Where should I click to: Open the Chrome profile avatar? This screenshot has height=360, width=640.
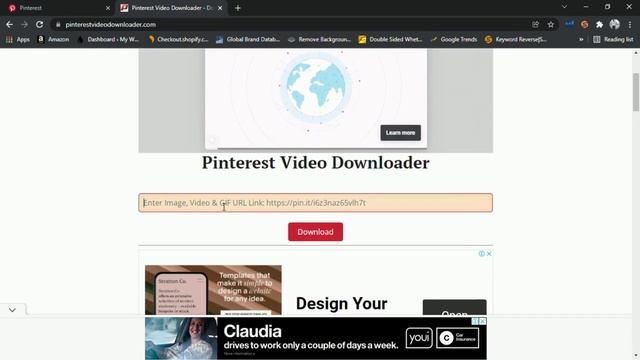click(x=614, y=24)
